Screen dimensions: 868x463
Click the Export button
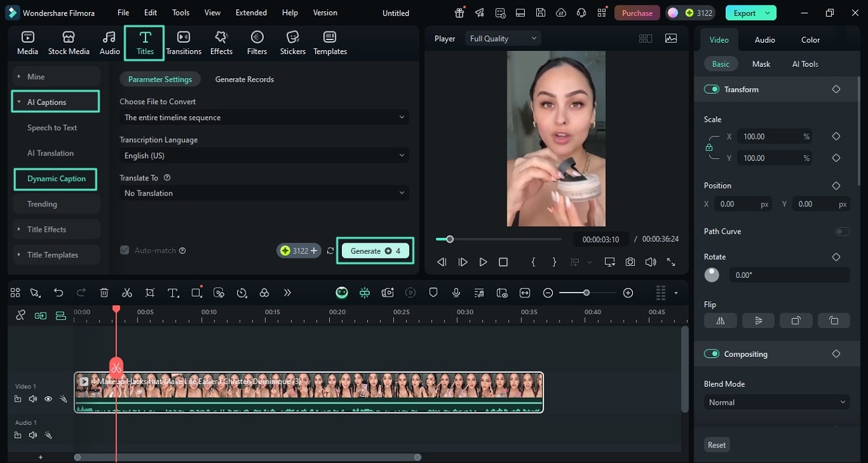pyautogui.click(x=750, y=13)
